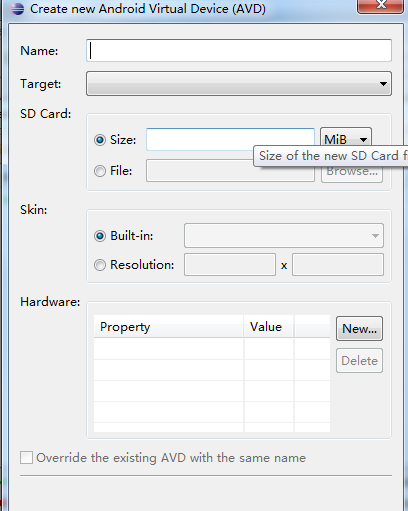Click the Name text field

coord(239,51)
